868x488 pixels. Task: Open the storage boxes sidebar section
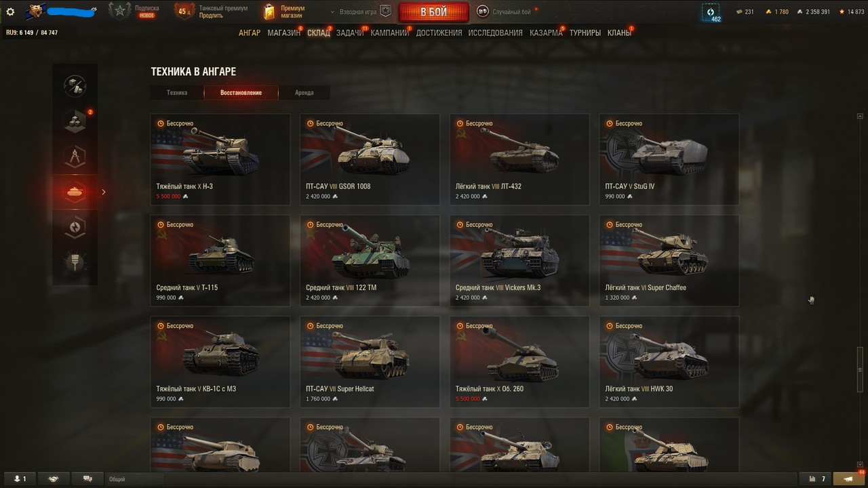[75, 121]
